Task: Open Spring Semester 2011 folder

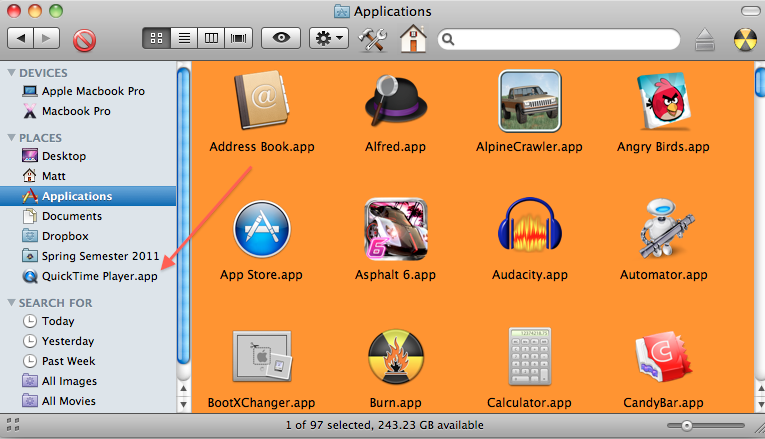Action: (88, 256)
